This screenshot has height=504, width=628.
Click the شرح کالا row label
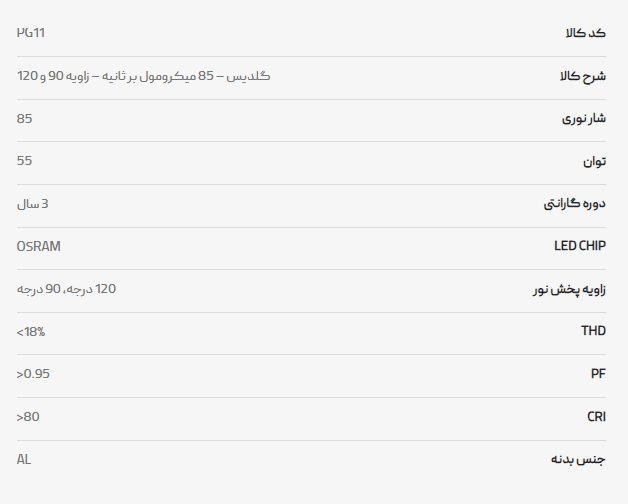point(583,76)
